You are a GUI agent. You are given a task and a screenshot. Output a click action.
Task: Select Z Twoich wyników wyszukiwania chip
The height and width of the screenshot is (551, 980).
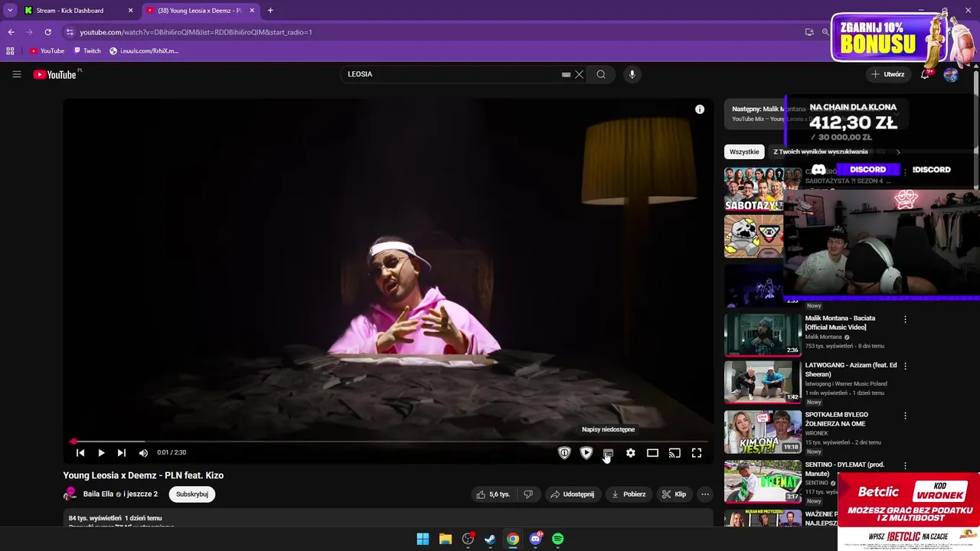tap(820, 152)
